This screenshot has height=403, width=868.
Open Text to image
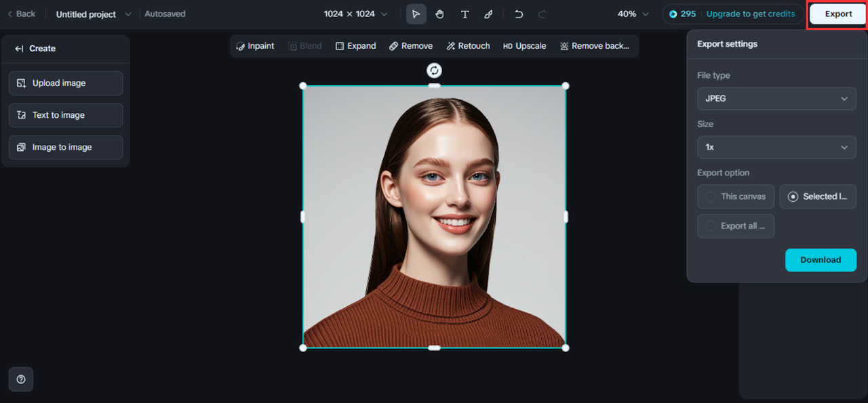pos(66,115)
